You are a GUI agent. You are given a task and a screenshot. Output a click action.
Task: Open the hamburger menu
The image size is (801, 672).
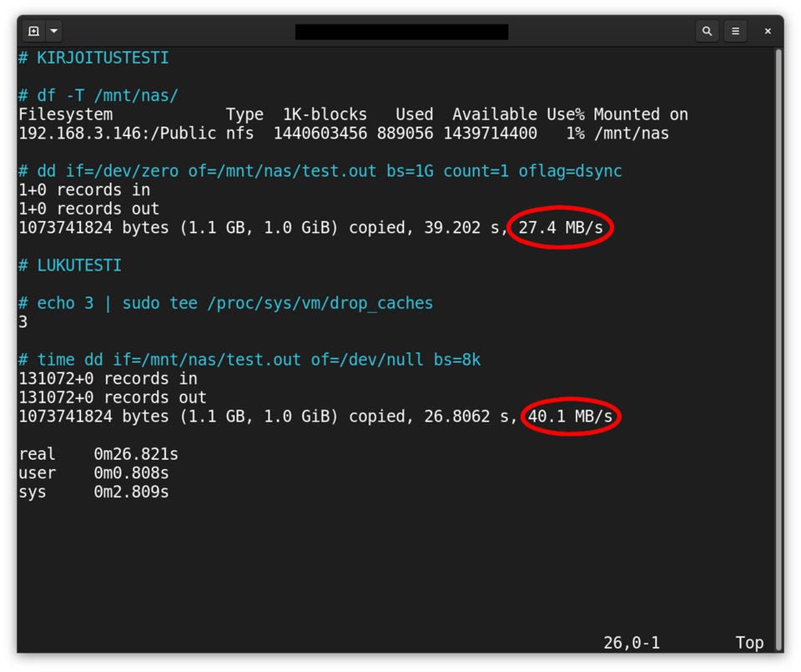(x=736, y=31)
